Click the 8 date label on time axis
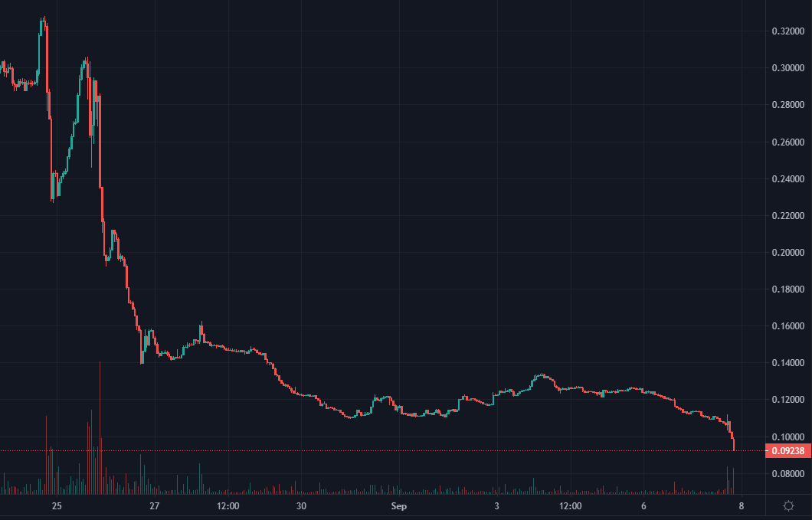Image resolution: width=812 pixels, height=520 pixels. click(x=741, y=506)
